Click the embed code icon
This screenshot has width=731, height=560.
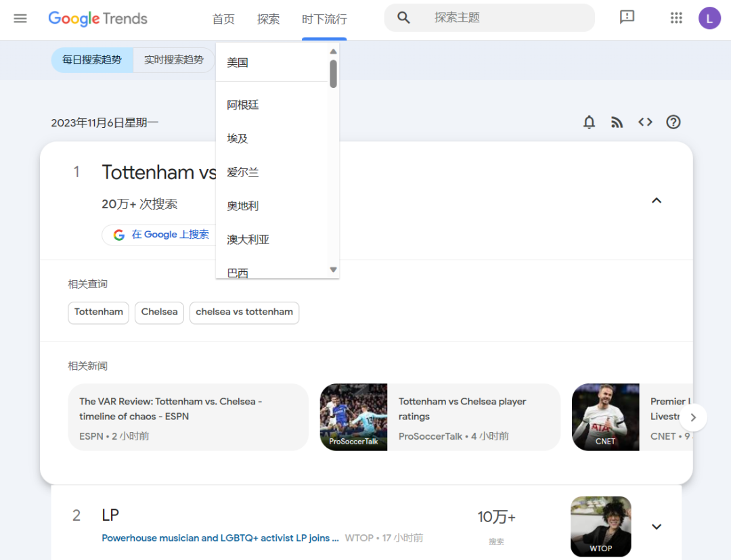point(645,122)
